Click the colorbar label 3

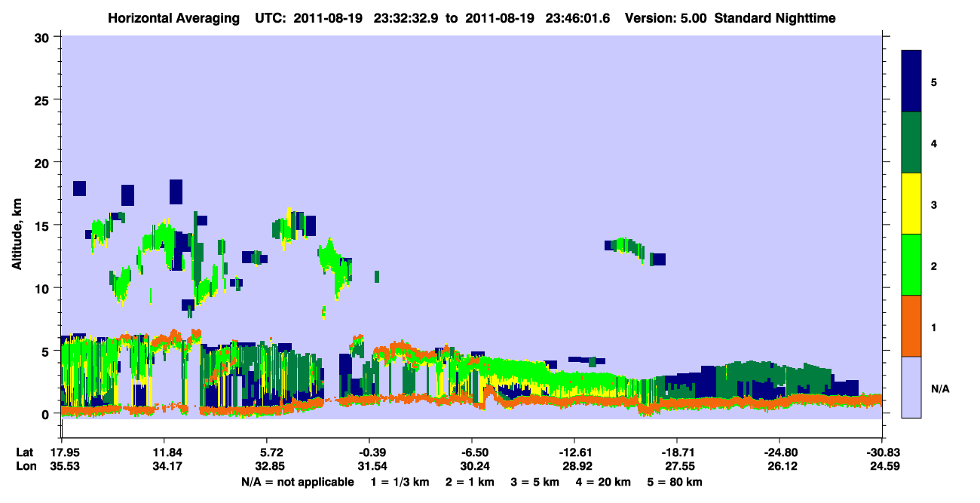point(934,204)
